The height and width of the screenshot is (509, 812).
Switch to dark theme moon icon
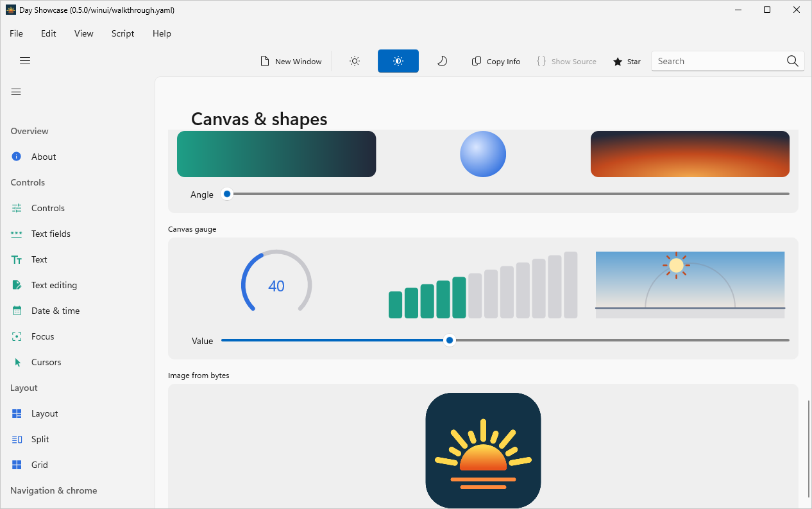(442, 61)
